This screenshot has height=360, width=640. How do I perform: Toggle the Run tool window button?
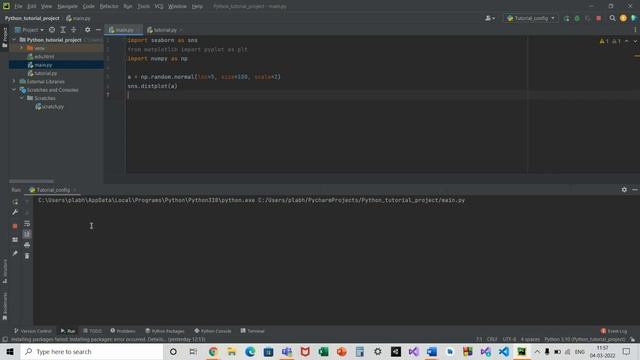pyautogui.click(x=68, y=331)
